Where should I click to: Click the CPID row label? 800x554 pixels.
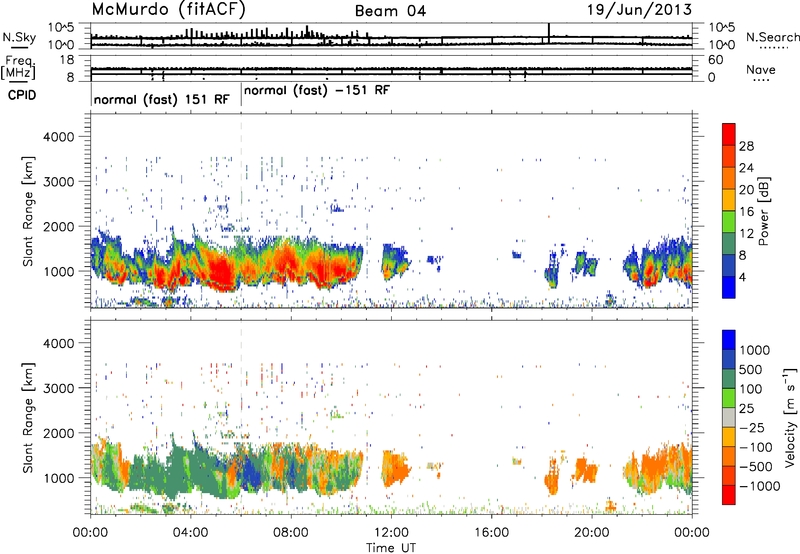[22, 95]
